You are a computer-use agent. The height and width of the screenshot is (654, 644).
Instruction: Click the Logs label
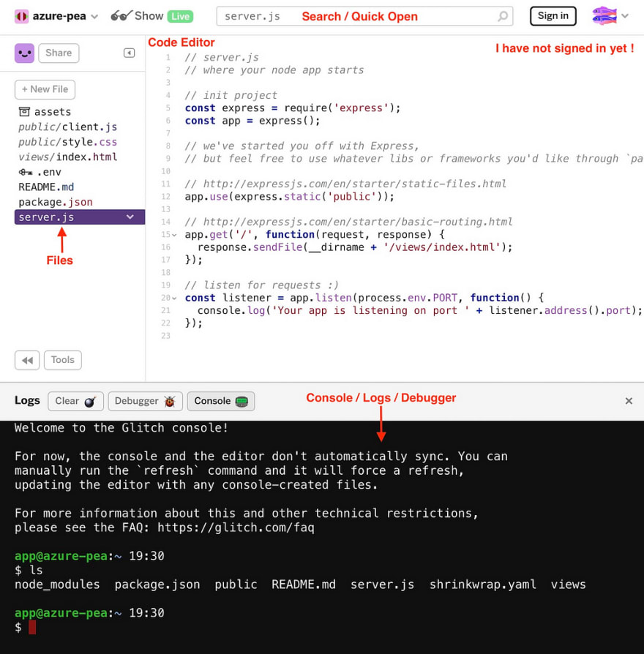27,400
